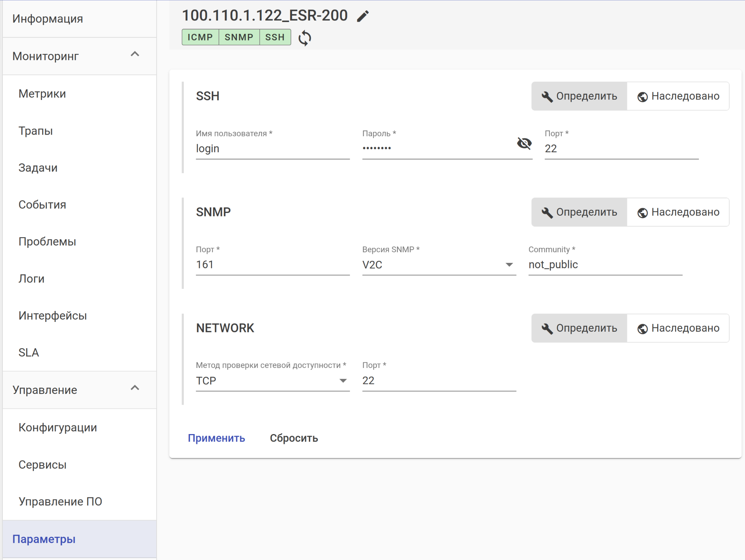Click the SSH status badge
This screenshot has height=560, width=745.
[275, 37]
